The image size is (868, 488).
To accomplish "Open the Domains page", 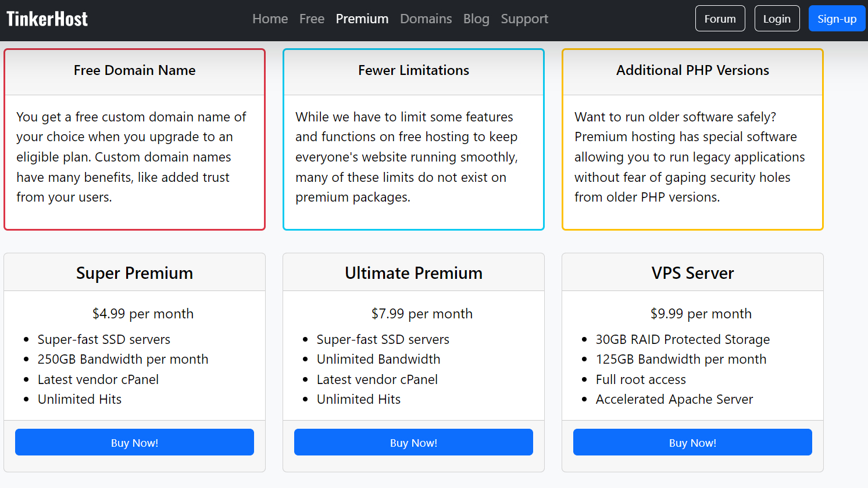I will (x=426, y=19).
